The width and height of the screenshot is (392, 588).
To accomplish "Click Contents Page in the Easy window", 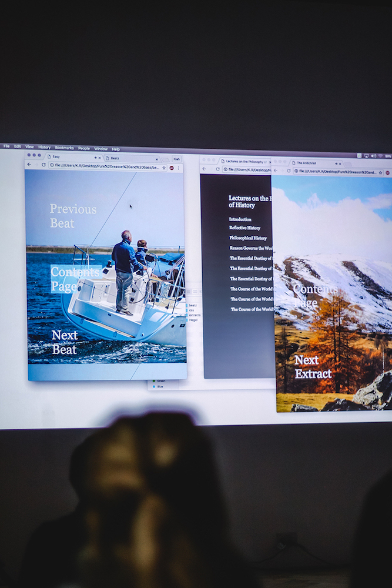I will (x=76, y=279).
